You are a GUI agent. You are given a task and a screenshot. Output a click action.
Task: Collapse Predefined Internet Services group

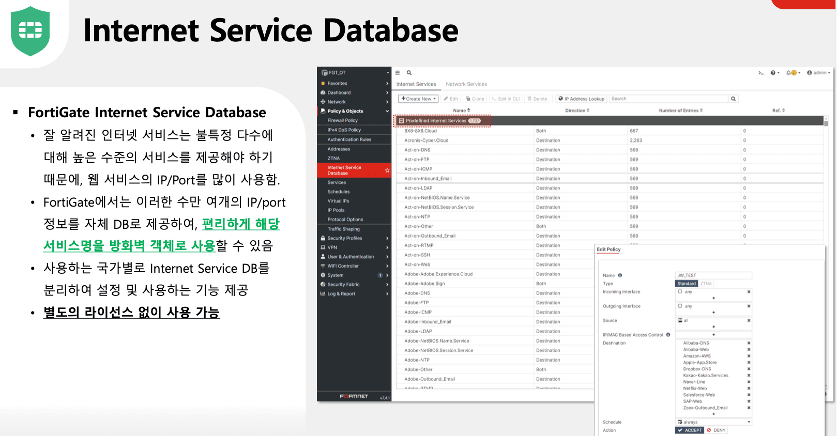click(401, 121)
